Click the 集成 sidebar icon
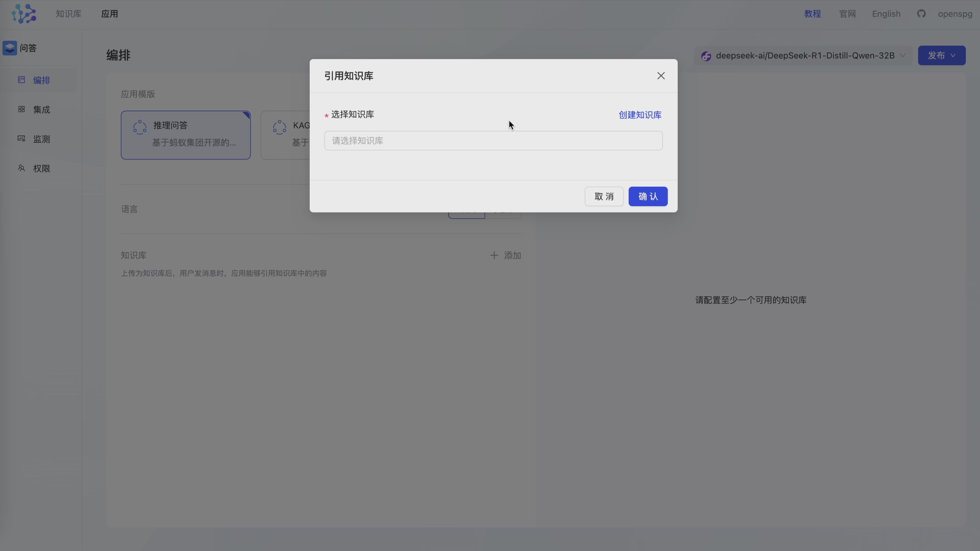 pyautogui.click(x=21, y=109)
